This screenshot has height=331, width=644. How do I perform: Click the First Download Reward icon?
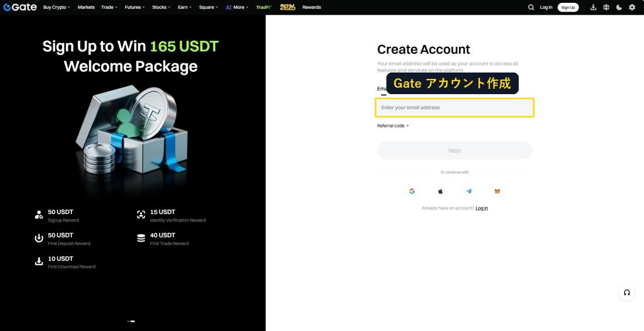pos(39,261)
